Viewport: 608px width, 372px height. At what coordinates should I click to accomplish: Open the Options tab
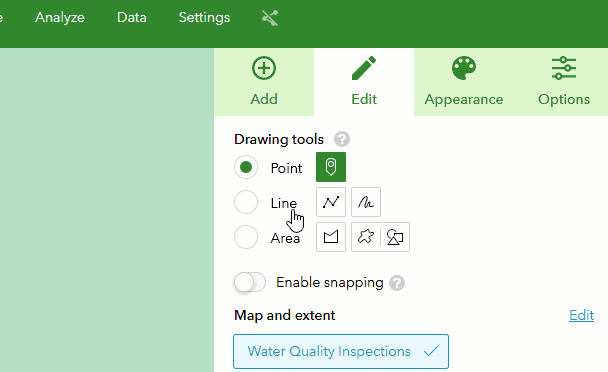tap(564, 82)
